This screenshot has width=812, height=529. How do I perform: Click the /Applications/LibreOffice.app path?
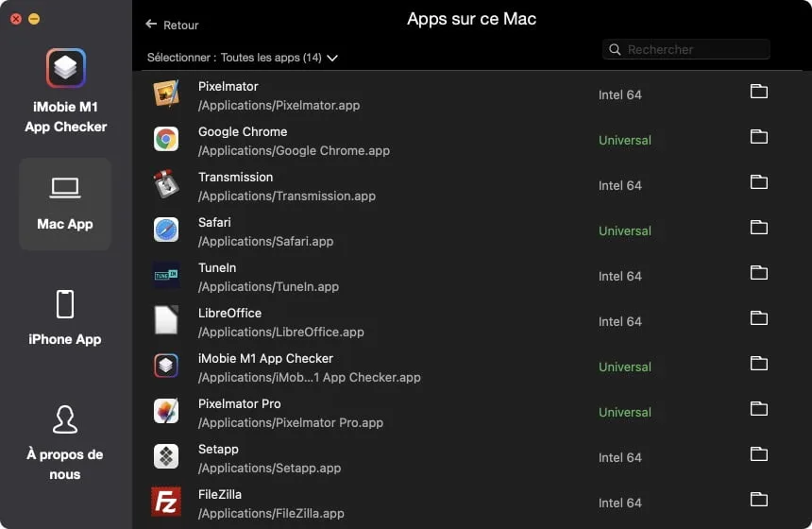281,333
